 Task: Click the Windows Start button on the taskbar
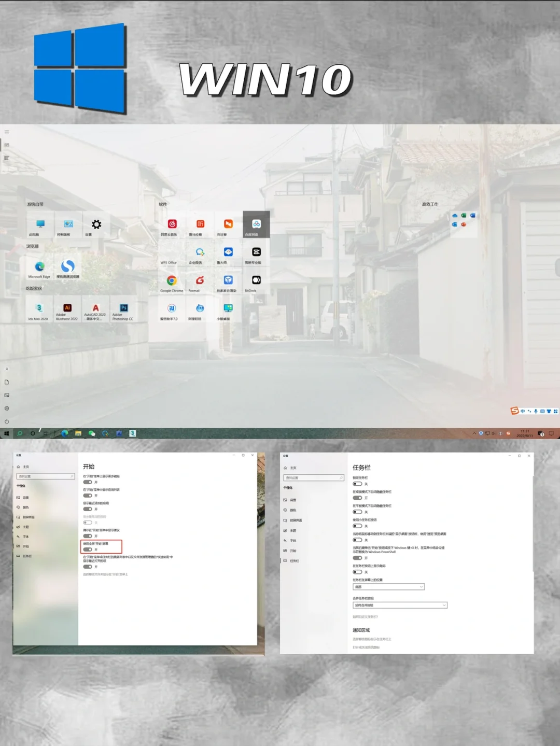click(x=7, y=433)
